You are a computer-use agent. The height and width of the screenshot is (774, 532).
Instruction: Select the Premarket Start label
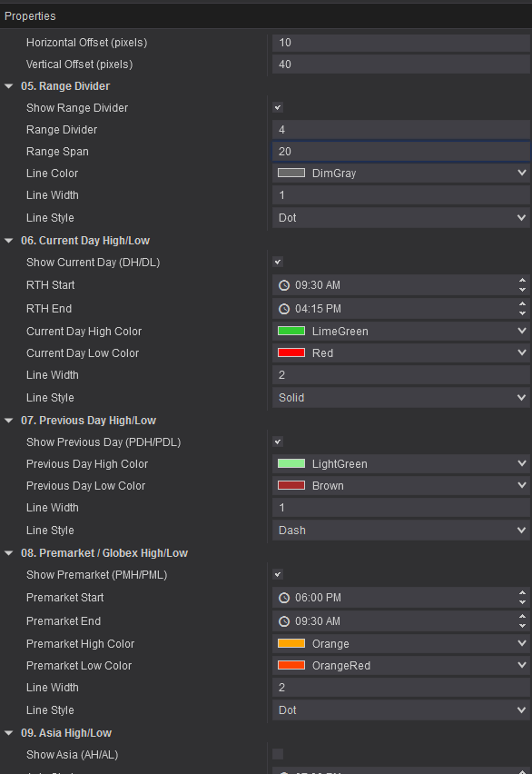coord(65,598)
